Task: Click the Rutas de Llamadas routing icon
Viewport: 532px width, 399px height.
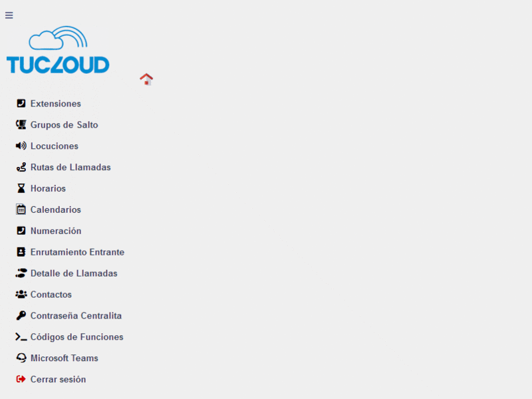Action: click(20, 167)
